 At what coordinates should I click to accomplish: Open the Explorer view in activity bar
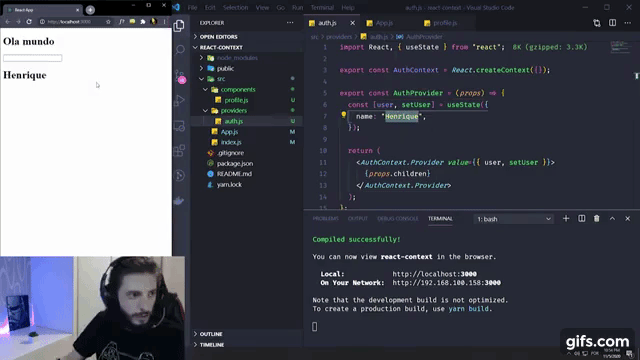tap(179, 26)
